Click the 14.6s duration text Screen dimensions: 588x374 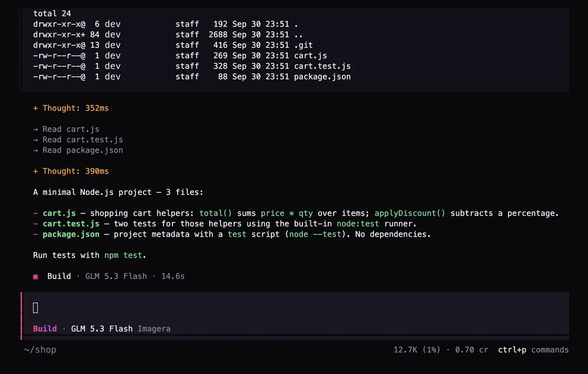pyautogui.click(x=173, y=276)
